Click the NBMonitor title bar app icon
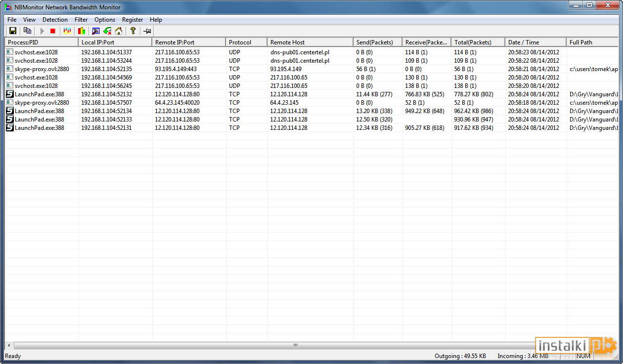Viewport: 623px width, 364px height. (8, 7)
